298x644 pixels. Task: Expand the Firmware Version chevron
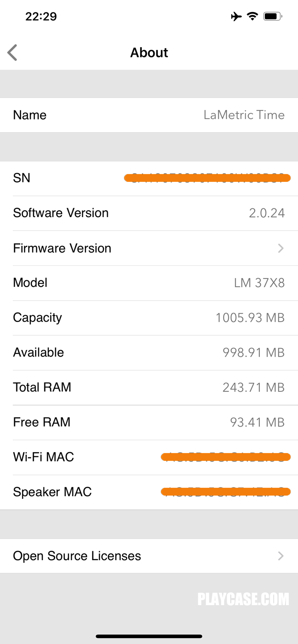tap(281, 248)
